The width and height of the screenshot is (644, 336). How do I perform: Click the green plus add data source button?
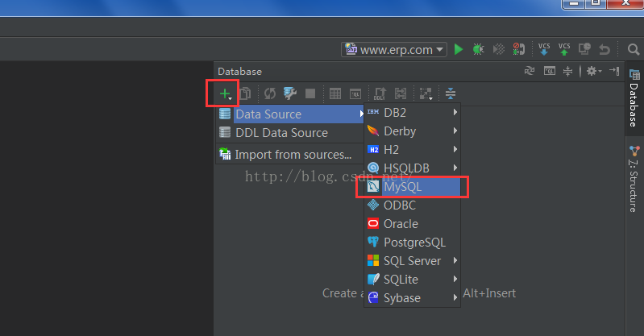point(226,94)
